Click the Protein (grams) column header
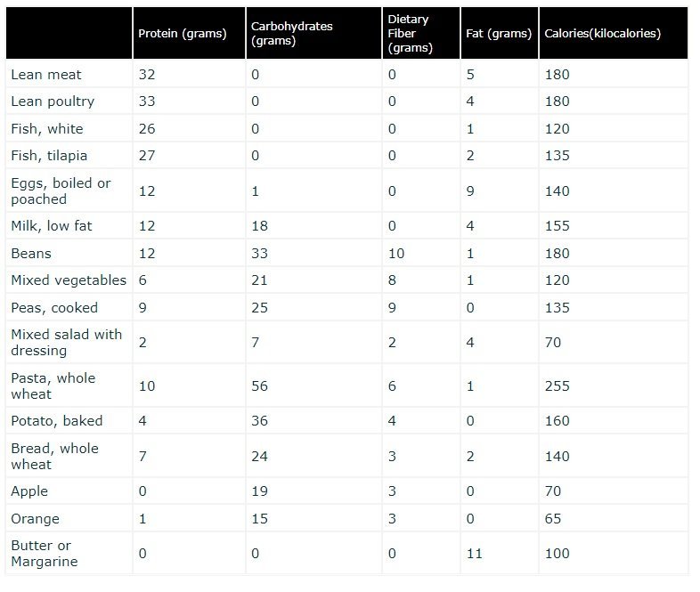The width and height of the screenshot is (700, 592). coord(183,34)
